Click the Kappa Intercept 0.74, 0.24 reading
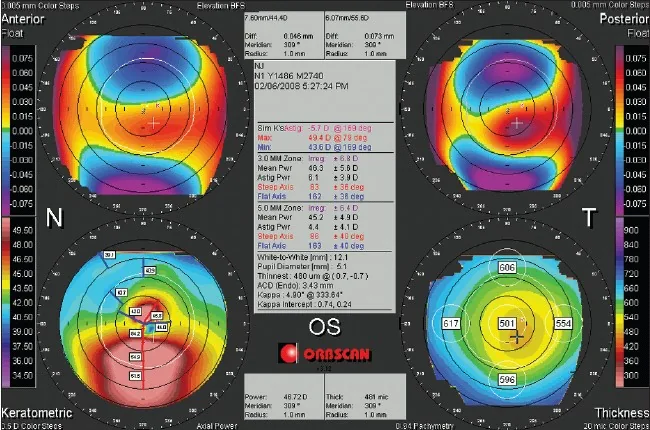This screenshot has height=430, width=650. tap(305, 304)
